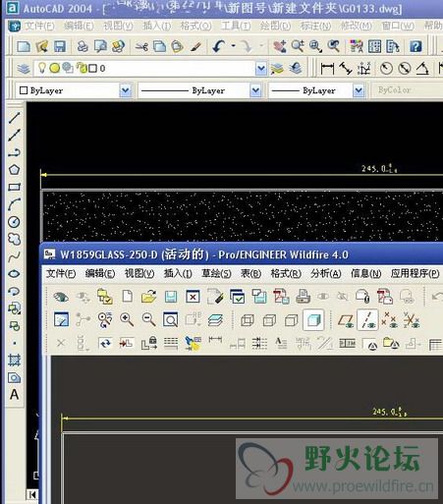Open Pro/ENGINEER 信息(N) menu

pos(365,273)
